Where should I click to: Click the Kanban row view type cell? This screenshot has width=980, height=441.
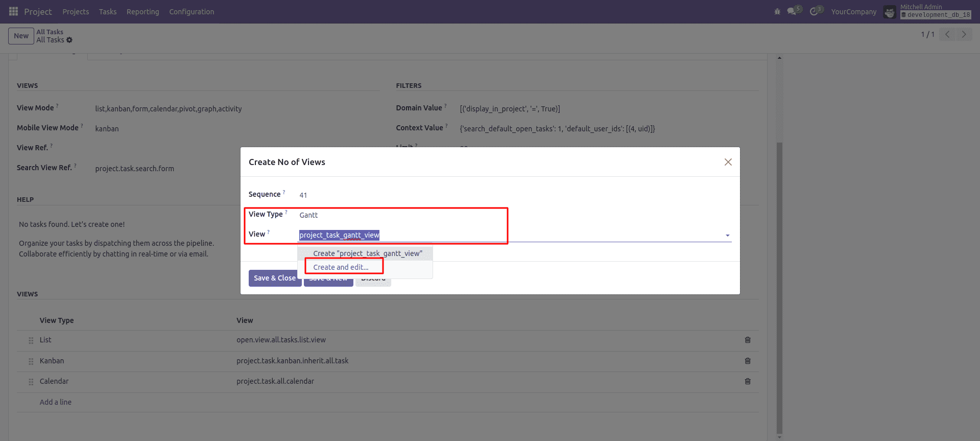pos(52,361)
